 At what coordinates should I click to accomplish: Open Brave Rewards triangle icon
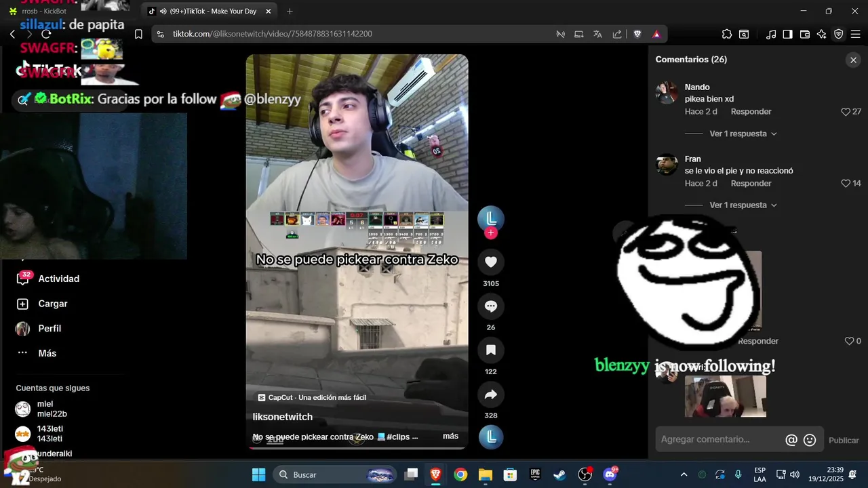656,34
